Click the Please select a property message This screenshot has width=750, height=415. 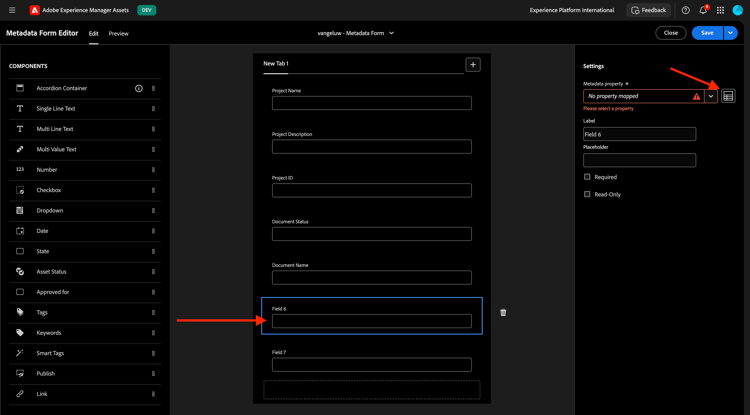[608, 109]
